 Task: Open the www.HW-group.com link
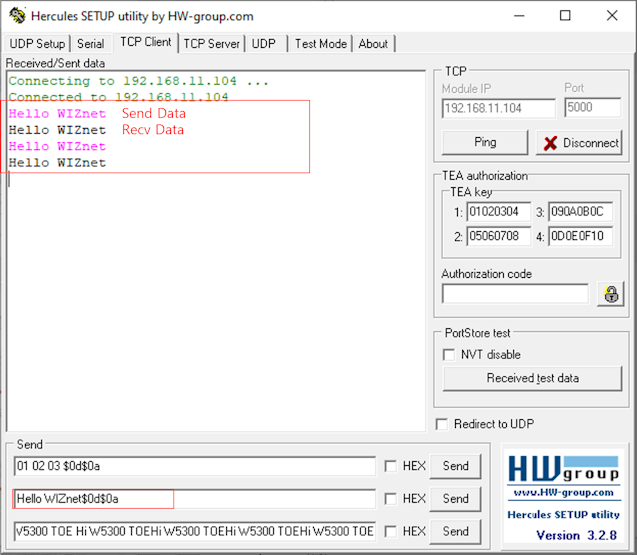[x=563, y=494]
